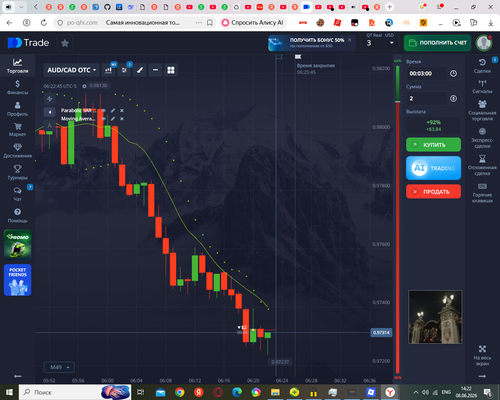Screen dimensions: 500x400
Task: Expand the AUD/CAD OTC asset dropdown
Action: click(71, 70)
